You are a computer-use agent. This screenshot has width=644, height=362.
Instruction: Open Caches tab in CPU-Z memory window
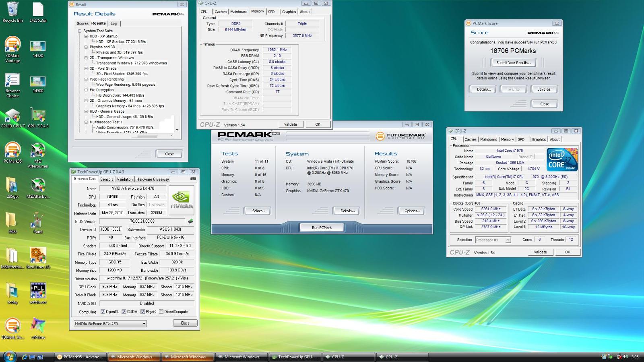click(220, 12)
